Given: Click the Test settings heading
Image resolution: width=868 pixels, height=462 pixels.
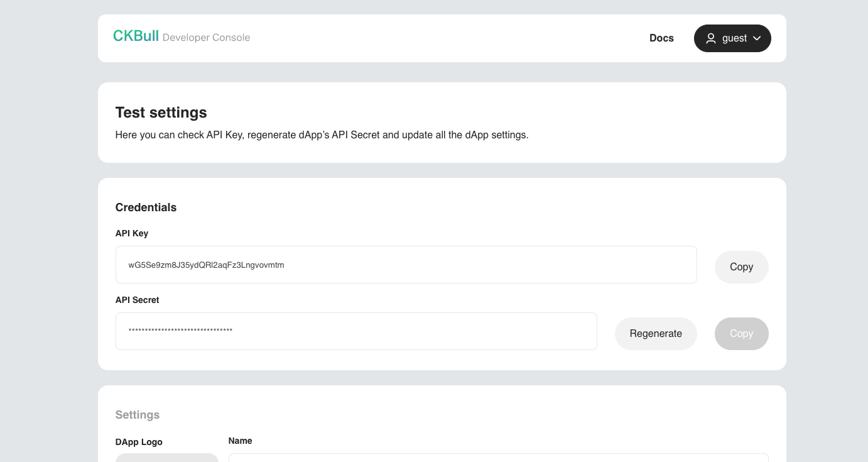Looking at the screenshot, I should point(161,113).
